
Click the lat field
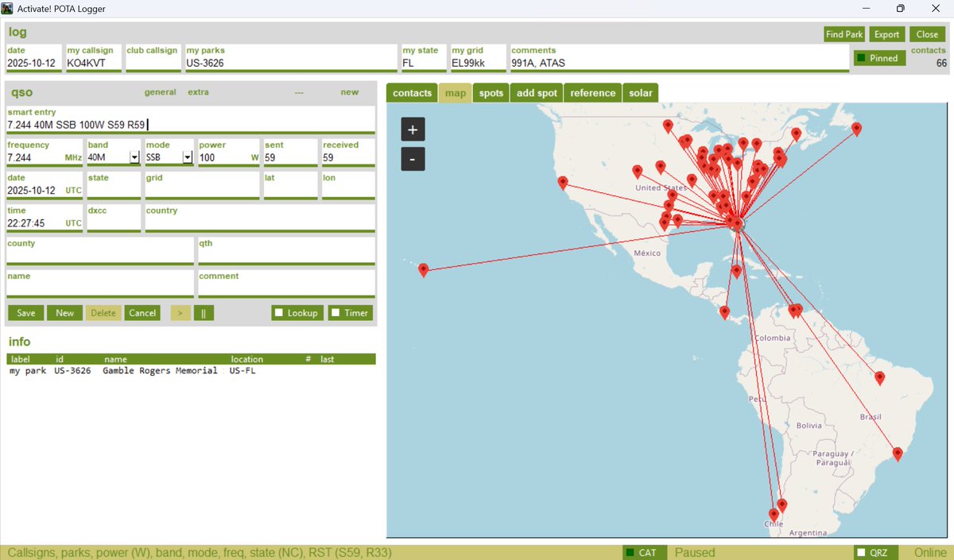[289, 191]
